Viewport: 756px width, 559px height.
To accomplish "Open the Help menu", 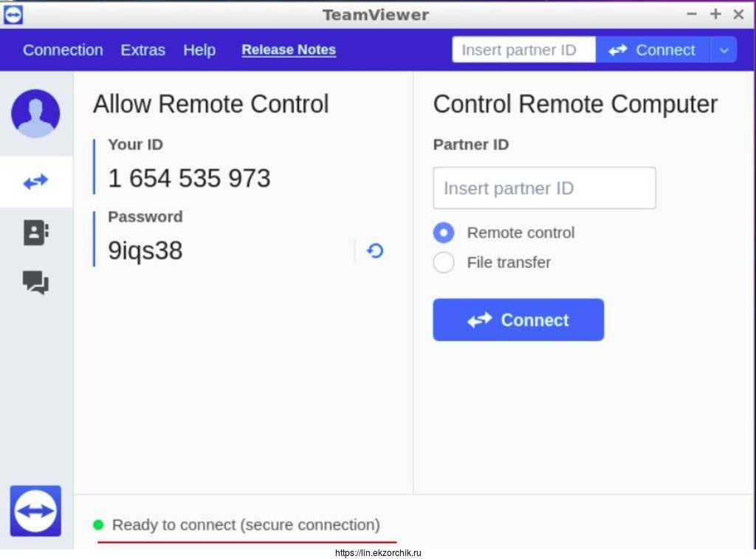I will tap(199, 50).
